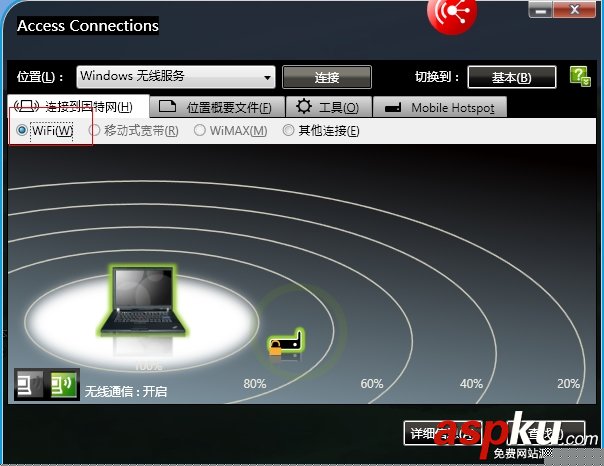
Task: Click the 查找 button at bottom right
Action: [546, 433]
